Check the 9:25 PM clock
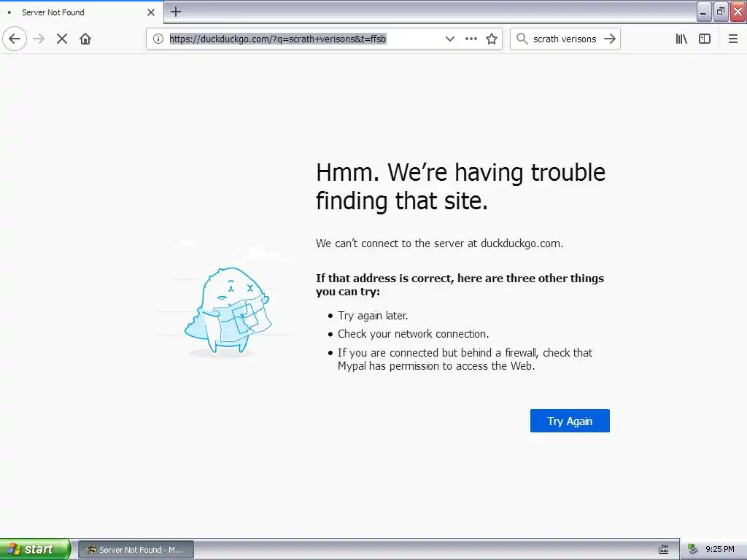The width and height of the screenshot is (747, 560). click(720, 550)
